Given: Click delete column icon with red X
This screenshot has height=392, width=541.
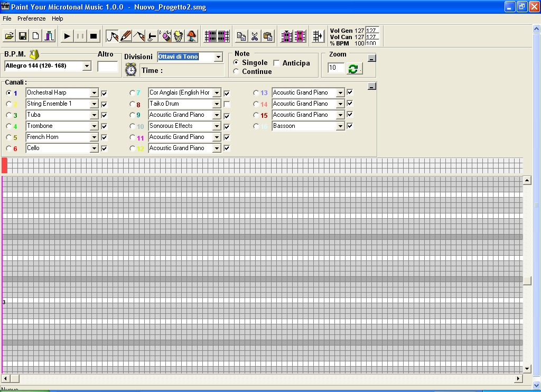Looking at the screenshot, I should click(300, 36).
